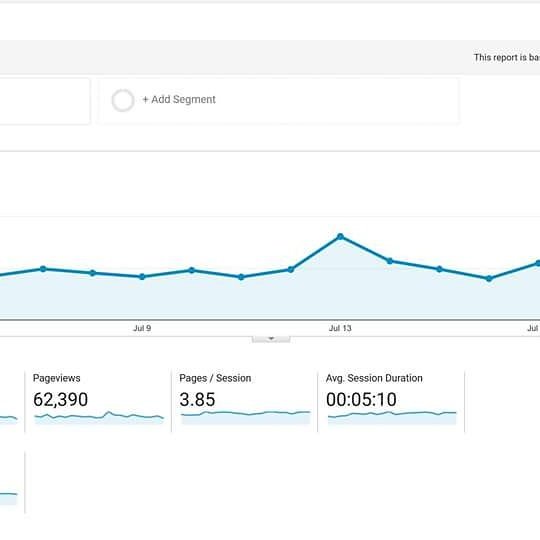Click the Avg. Session Duration sparkline
The image size is (540, 540).
pos(392,417)
